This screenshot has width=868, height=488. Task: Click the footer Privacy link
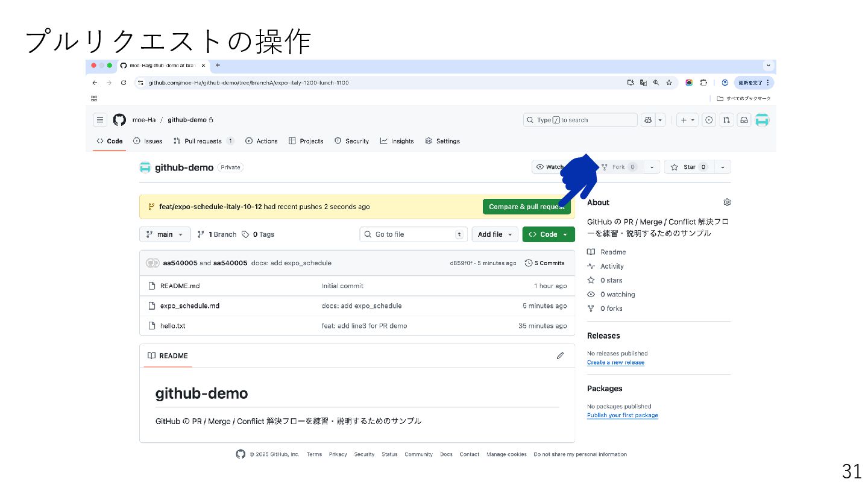tap(338, 454)
